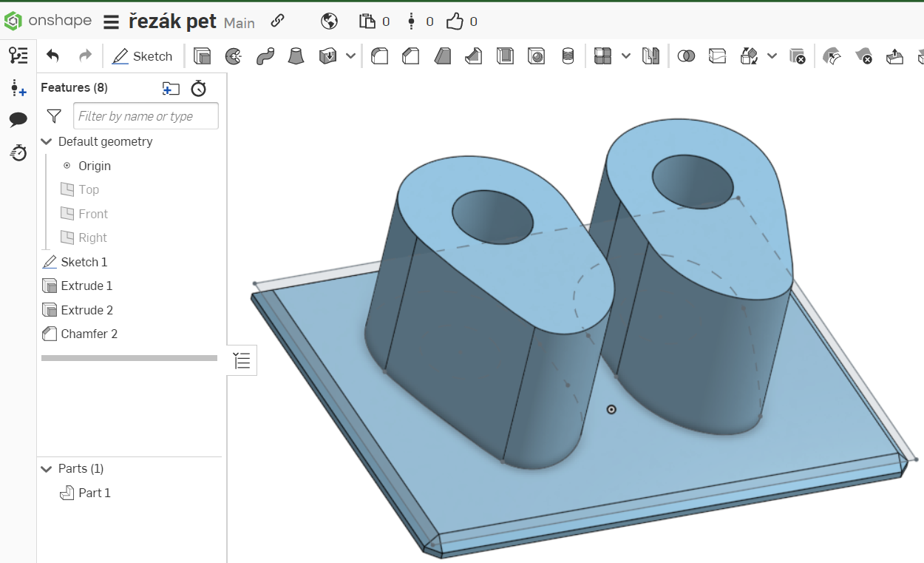The image size is (924, 563).
Task: Redo the last action
Action: 86,55
